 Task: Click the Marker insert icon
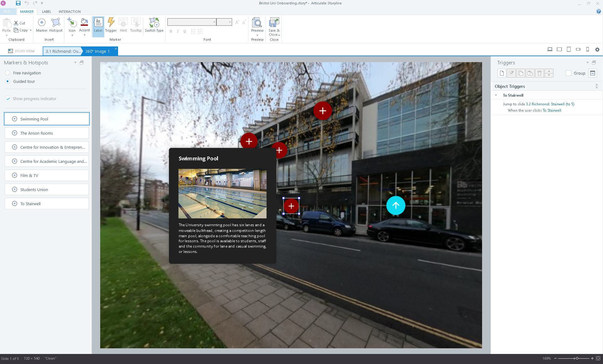[41, 23]
